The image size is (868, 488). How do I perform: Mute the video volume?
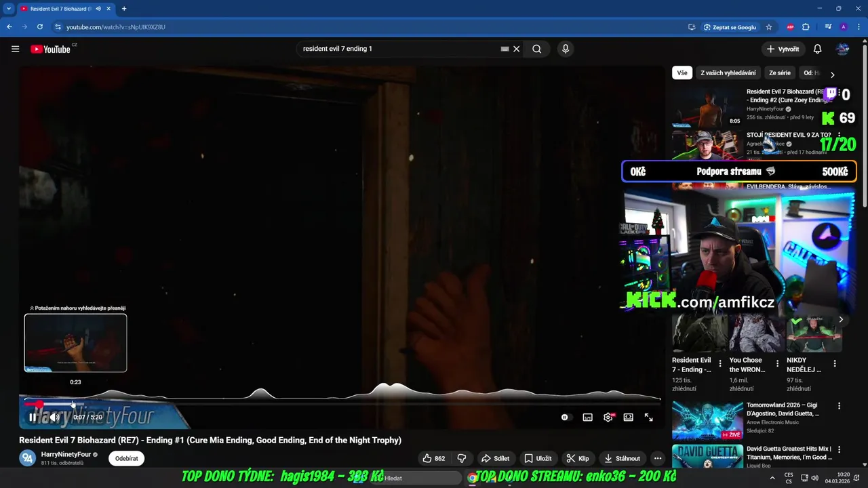click(x=55, y=418)
